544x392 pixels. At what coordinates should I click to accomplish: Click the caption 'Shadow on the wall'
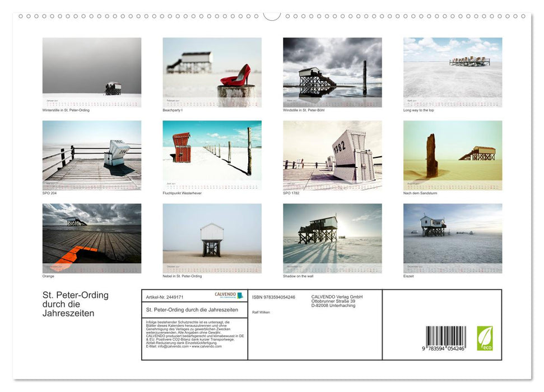[x=298, y=276]
